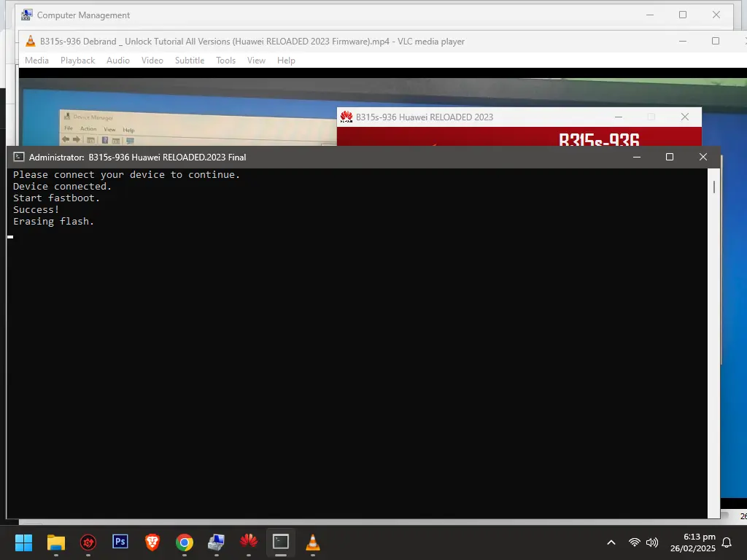Maximize the VLC media player window
This screenshot has height=560, width=747.
pos(715,42)
